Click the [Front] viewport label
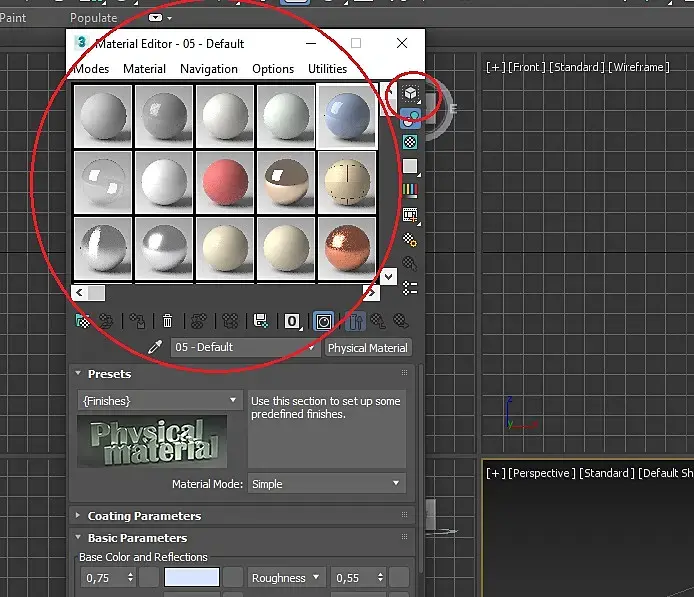Screen dimensions: 694x597 526,67
